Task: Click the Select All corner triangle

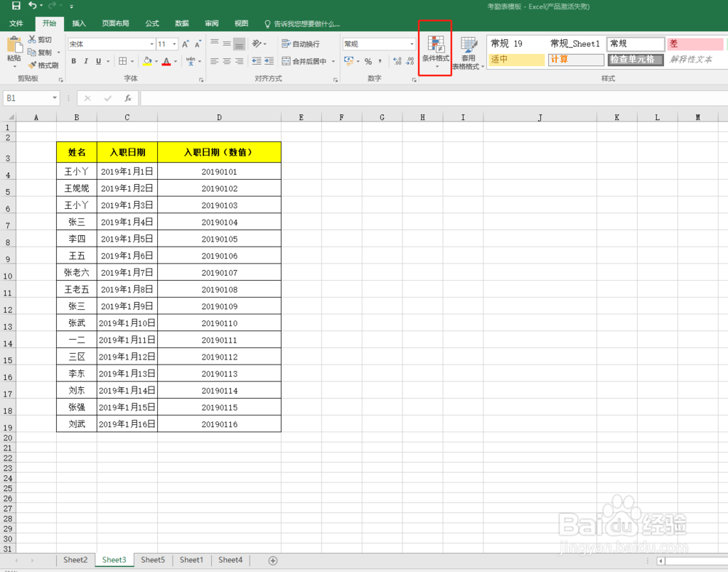Action: 10,117
